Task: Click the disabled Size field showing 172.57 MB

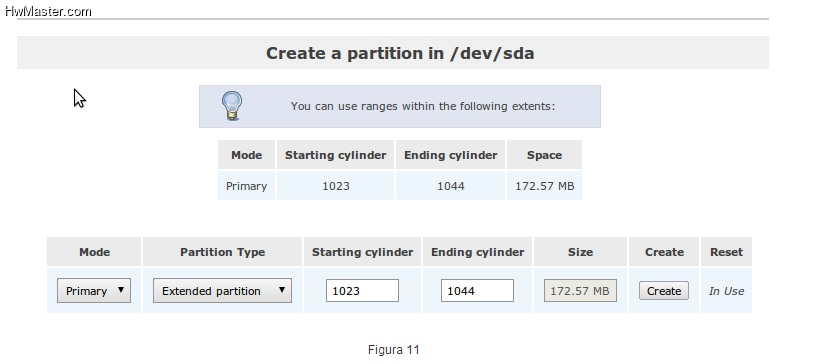Action: (580, 291)
